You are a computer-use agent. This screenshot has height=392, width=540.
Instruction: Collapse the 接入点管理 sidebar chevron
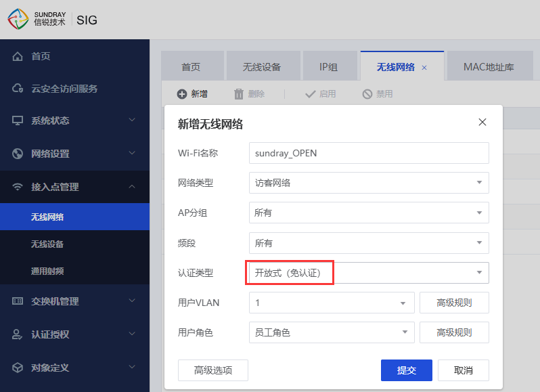point(132,186)
